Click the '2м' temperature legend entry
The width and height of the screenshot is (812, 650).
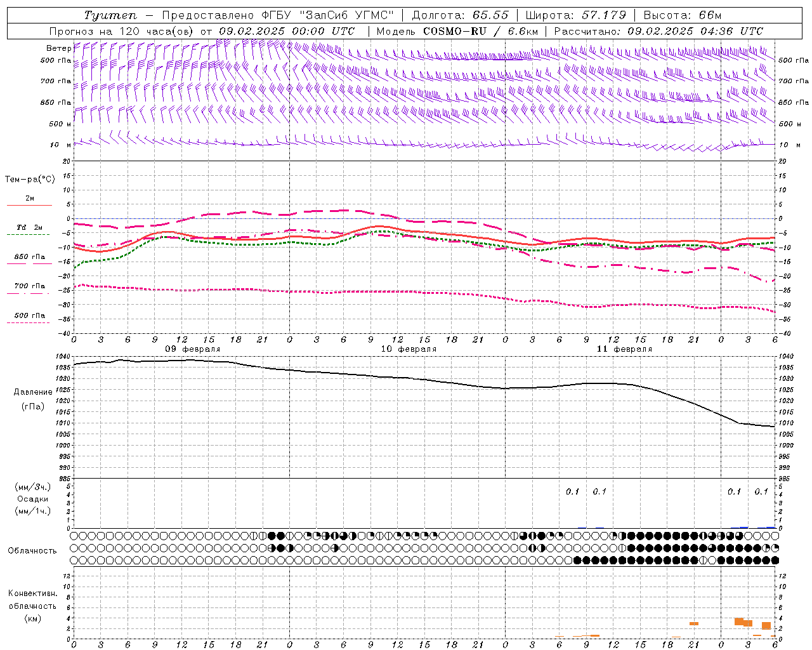[30, 198]
